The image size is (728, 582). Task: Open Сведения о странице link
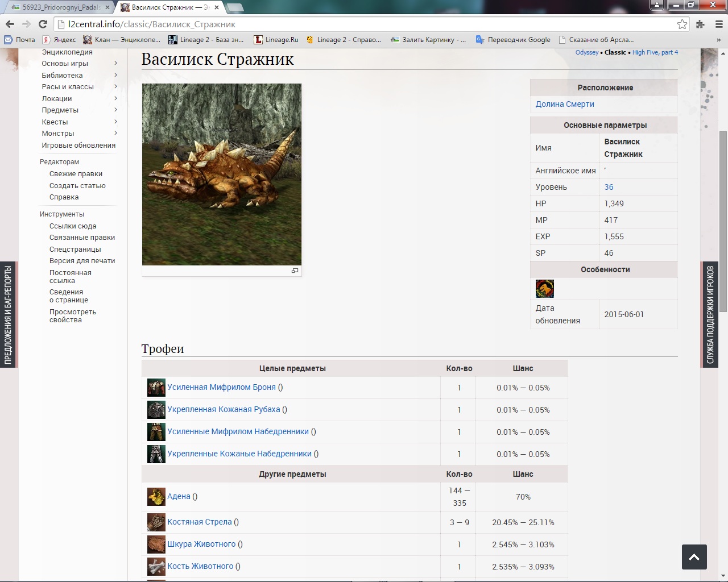point(69,296)
